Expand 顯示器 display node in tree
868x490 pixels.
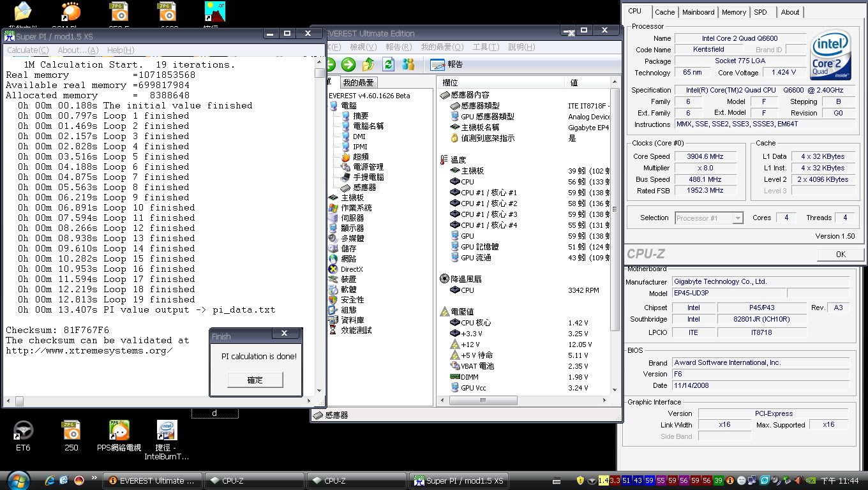pos(352,228)
